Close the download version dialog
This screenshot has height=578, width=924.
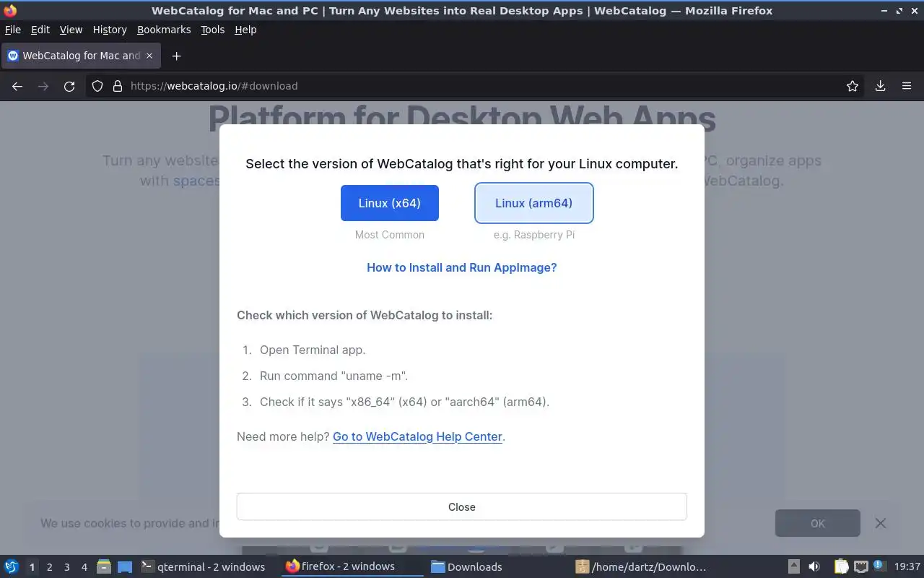point(462,506)
